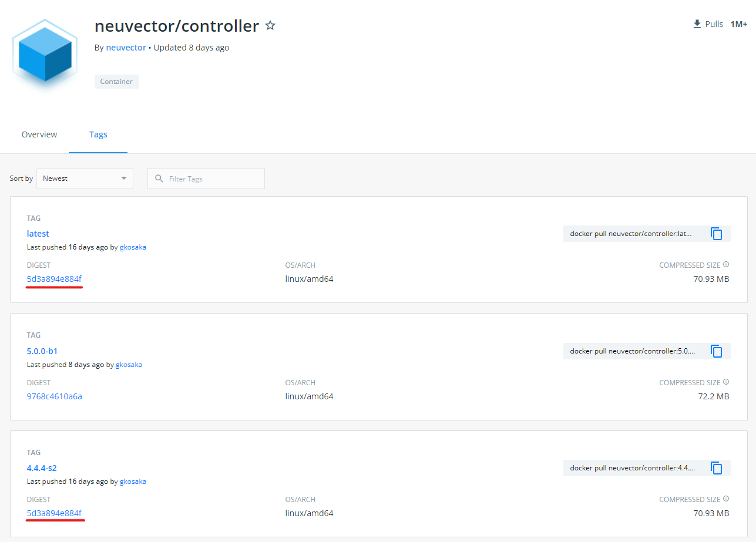Copy the docker pull command for 5.0.0-b1 tag
The image size is (756, 542).
click(717, 351)
